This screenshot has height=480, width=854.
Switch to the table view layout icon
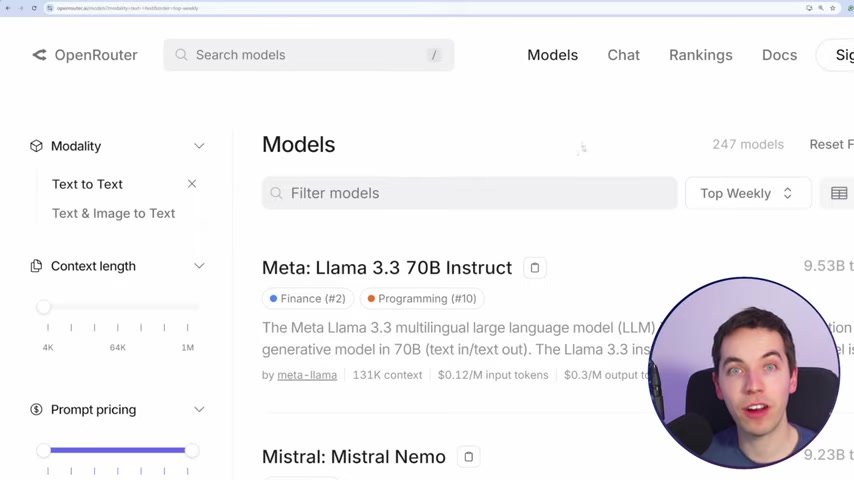(x=839, y=193)
